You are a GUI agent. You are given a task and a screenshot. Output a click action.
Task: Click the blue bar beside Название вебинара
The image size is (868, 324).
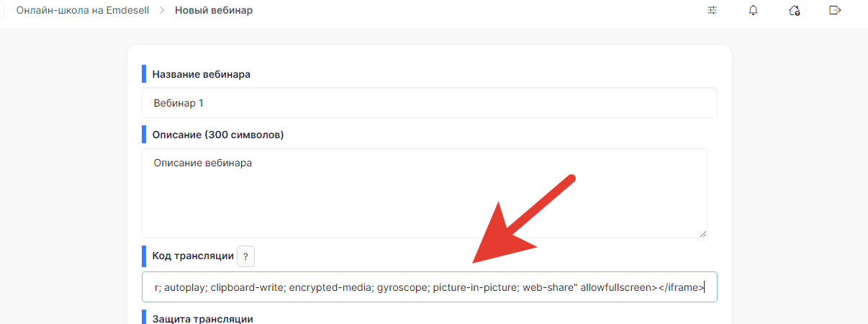144,74
